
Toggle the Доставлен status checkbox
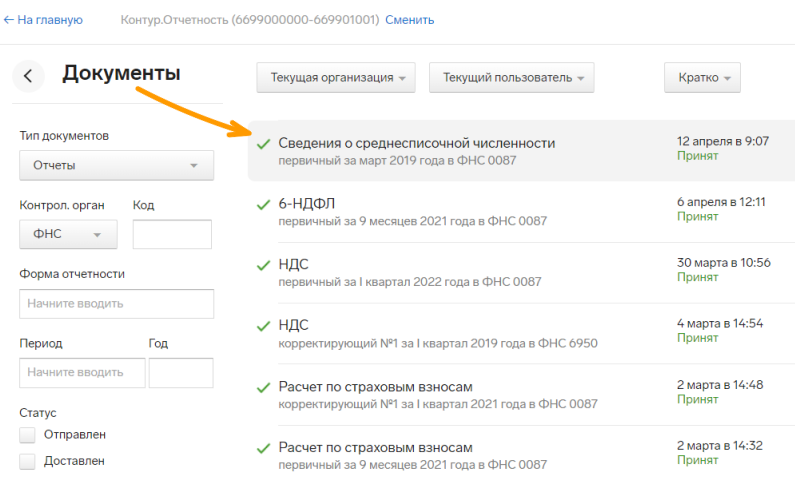click(27, 461)
